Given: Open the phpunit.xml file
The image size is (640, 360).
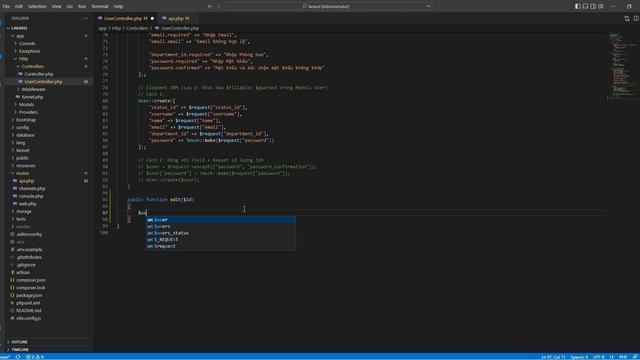Looking at the screenshot, I should pyautogui.click(x=27, y=303).
